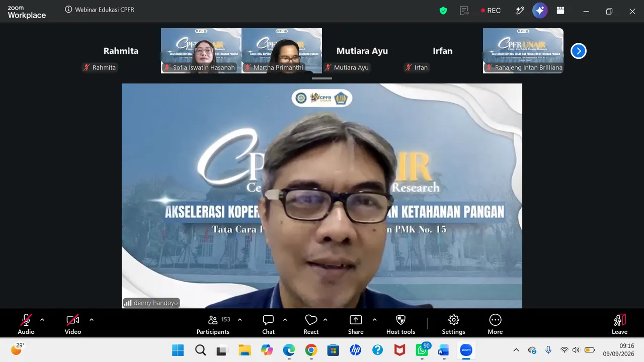Open the React heart menu
The image size is (644, 362).
[311, 324]
